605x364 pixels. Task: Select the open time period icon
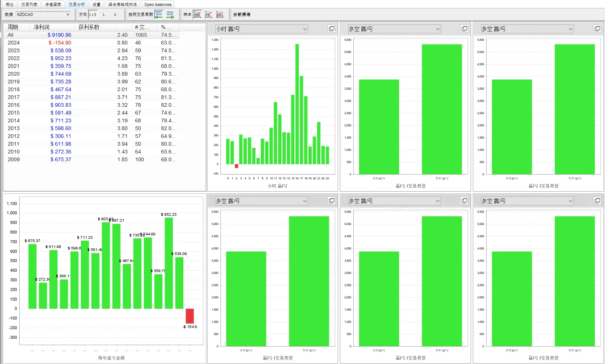pyautogui.click(x=159, y=14)
